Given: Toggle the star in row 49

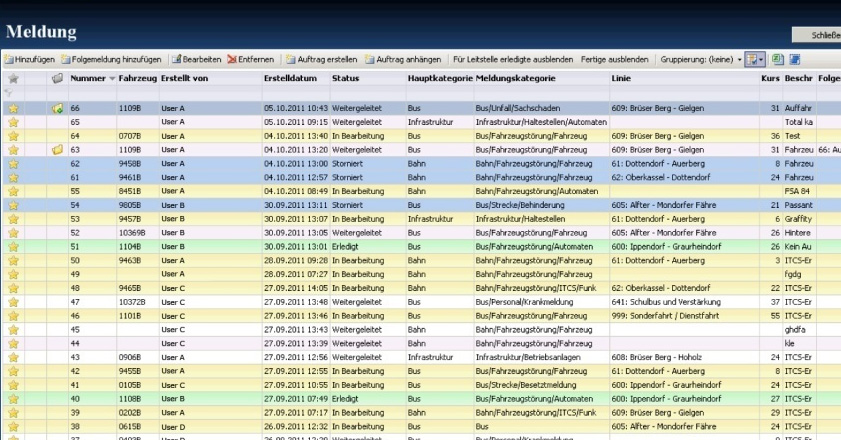Looking at the screenshot, I should click(13, 274).
